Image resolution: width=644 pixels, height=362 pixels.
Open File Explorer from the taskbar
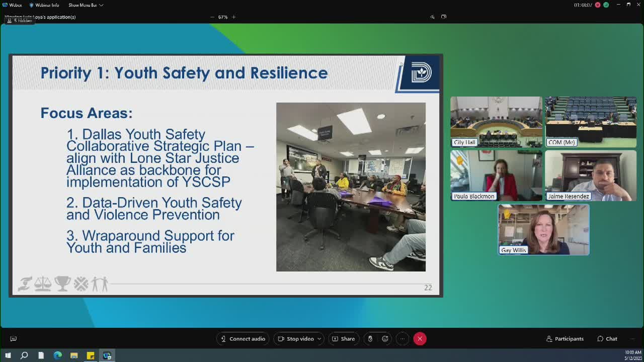pyautogui.click(x=74, y=355)
